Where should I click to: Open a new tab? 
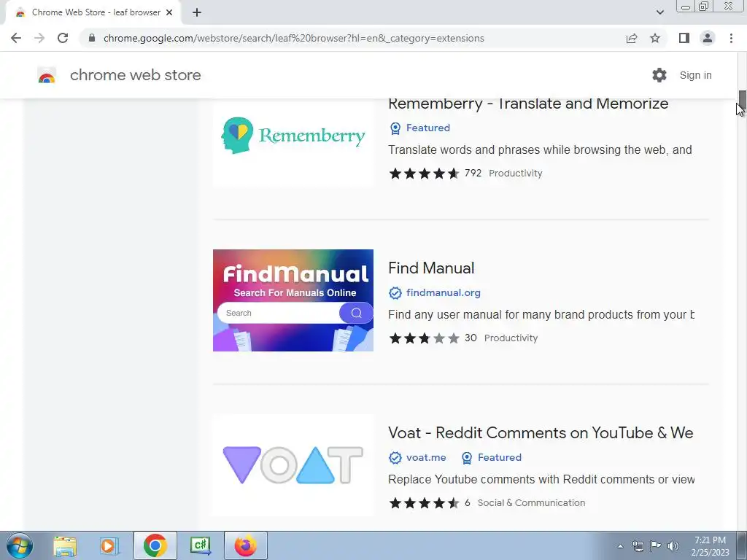pos(197,12)
